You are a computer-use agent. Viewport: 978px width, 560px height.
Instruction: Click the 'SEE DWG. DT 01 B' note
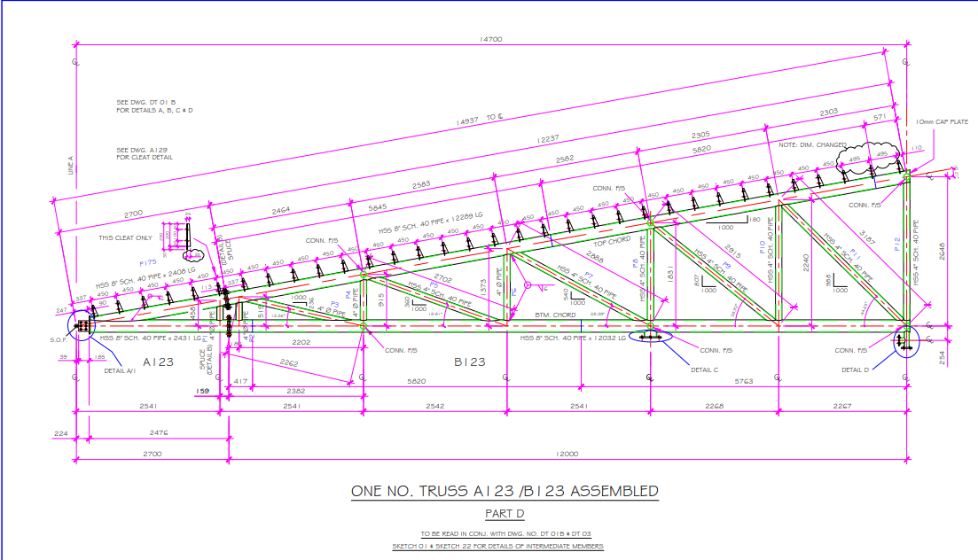coord(146,102)
